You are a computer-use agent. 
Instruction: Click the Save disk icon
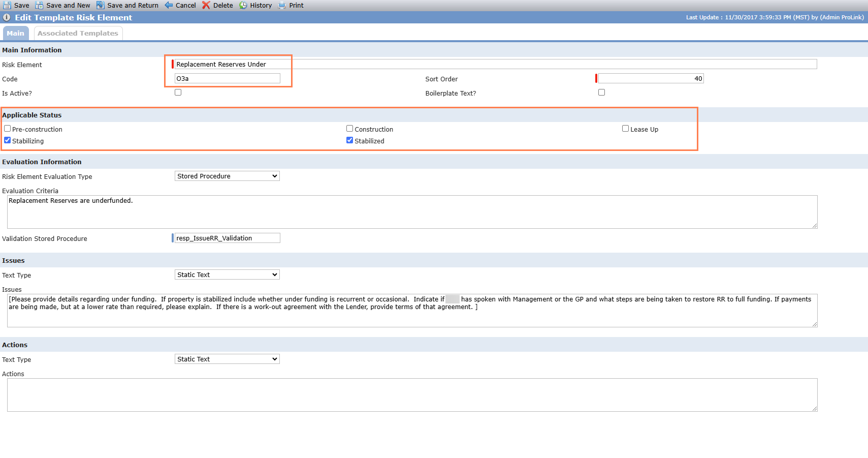pyautogui.click(x=7, y=5)
